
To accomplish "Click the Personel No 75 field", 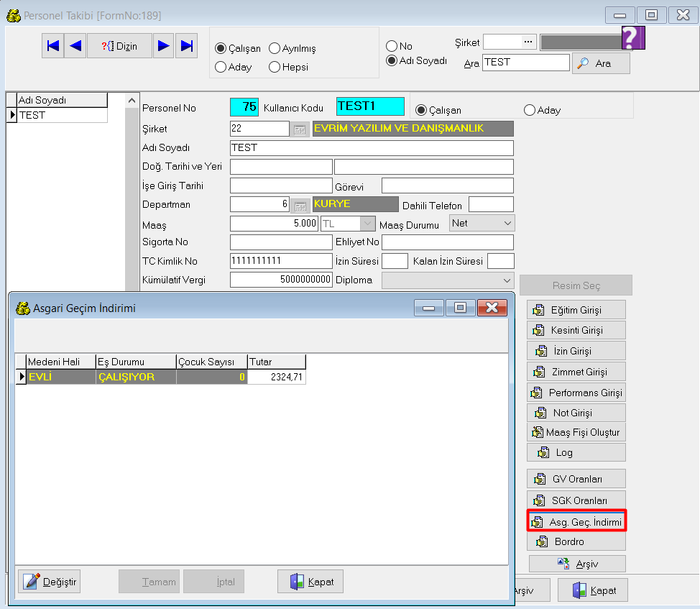I will [x=244, y=106].
